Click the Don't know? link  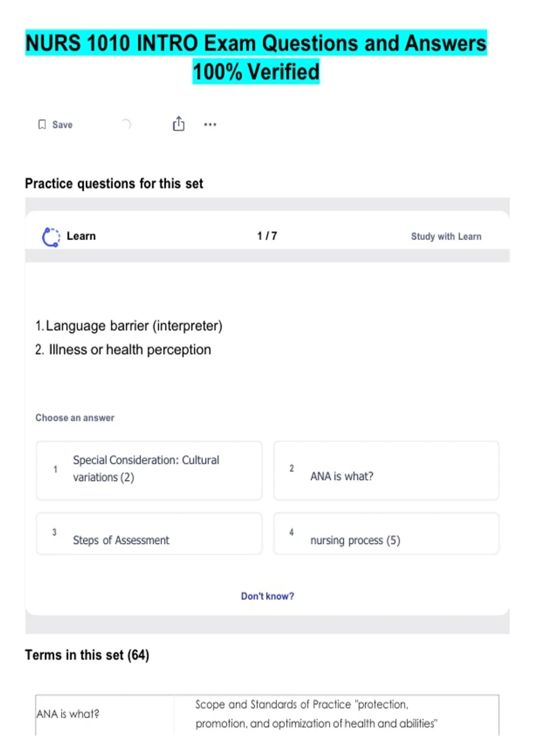pos(267,596)
